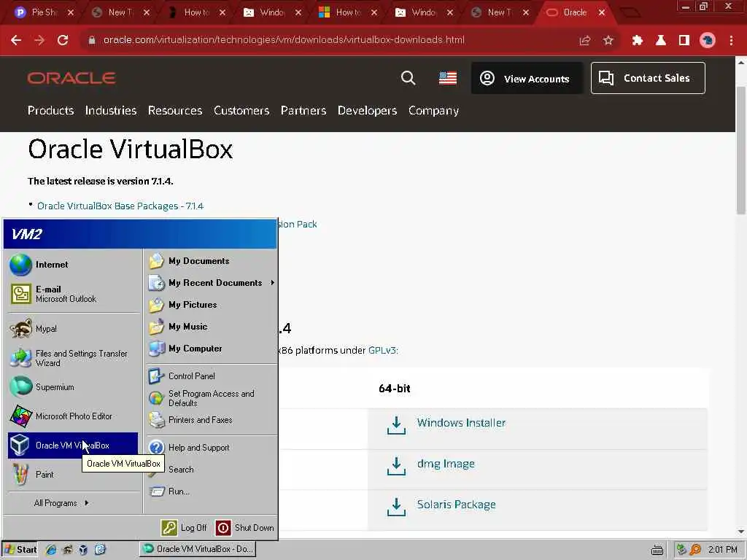Expand My Recent Documents submenu
747x560 pixels.
[212, 283]
